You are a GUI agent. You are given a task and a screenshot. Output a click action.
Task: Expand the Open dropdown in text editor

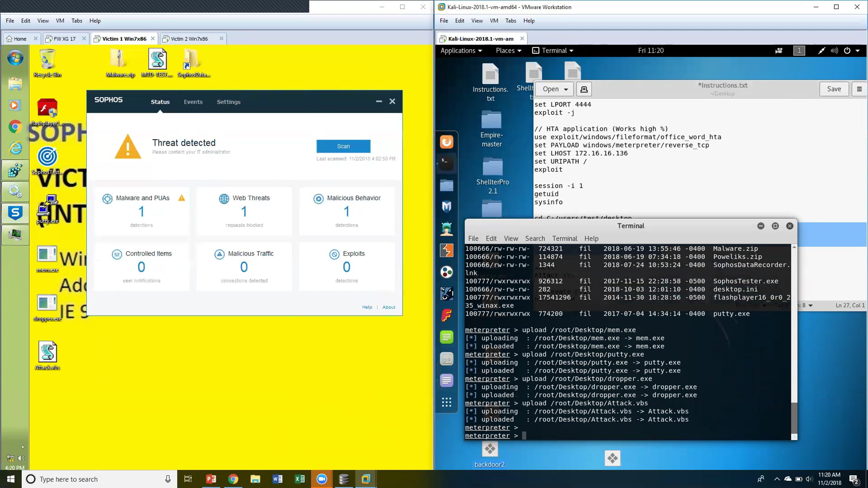tap(555, 89)
